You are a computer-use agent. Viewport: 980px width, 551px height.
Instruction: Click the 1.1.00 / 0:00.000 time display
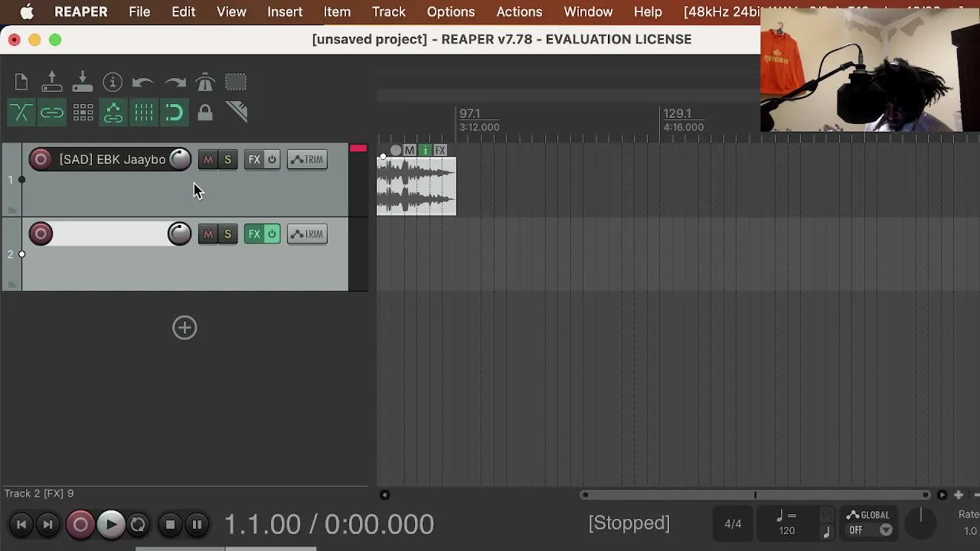[x=329, y=524]
